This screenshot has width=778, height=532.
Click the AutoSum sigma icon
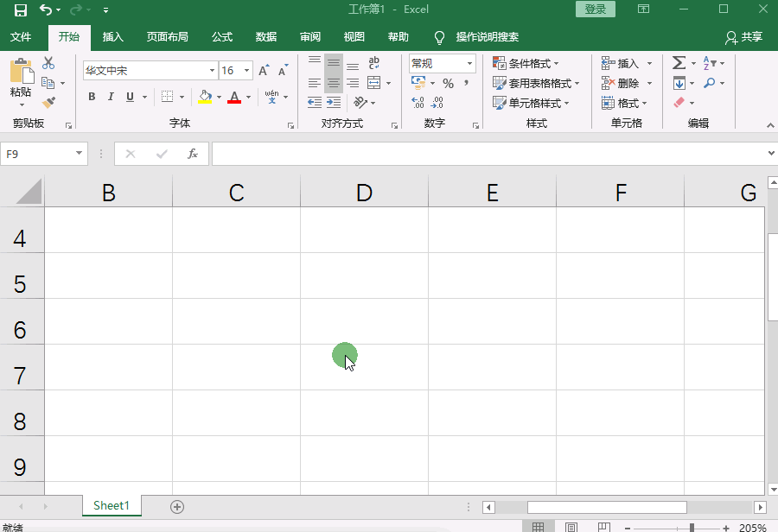[679, 63]
